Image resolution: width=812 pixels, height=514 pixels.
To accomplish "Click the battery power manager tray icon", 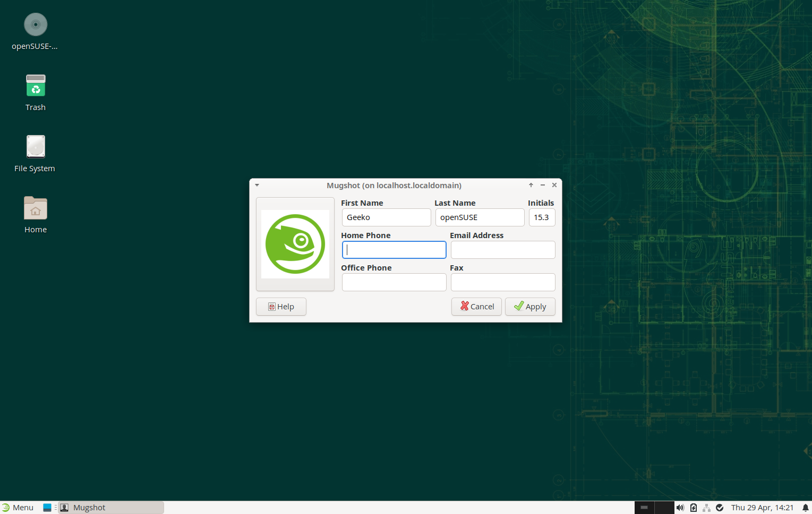I will point(693,508).
